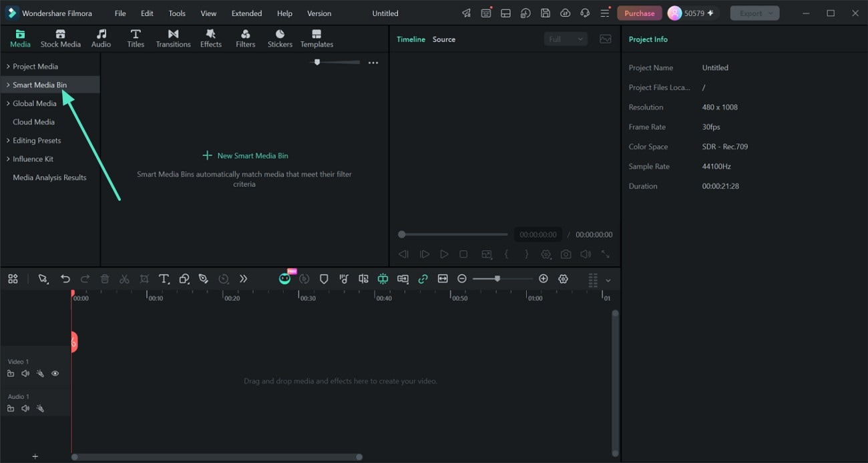Expand the Project Media tree item
This screenshot has height=463, width=868.
[8, 67]
